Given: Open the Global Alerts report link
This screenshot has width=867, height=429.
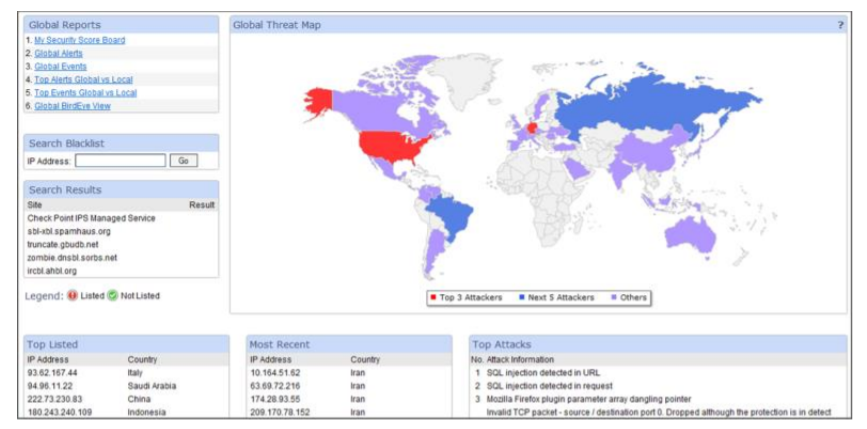Looking at the screenshot, I should click(58, 53).
